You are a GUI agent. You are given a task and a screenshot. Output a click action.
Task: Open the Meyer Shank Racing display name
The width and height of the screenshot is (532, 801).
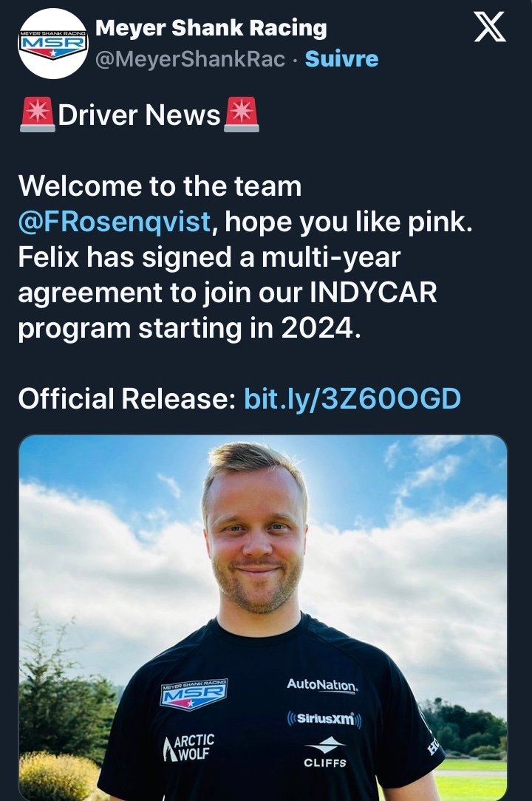click(211, 28)
